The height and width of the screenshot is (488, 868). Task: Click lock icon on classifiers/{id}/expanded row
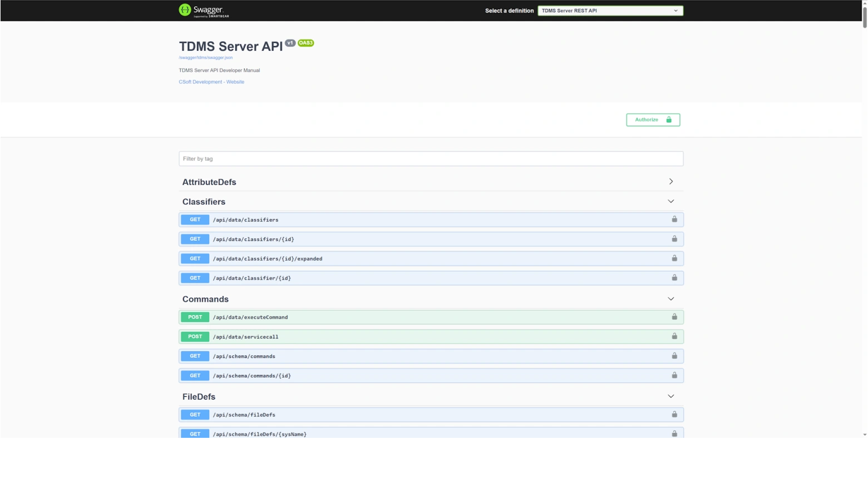click(674, 258)
